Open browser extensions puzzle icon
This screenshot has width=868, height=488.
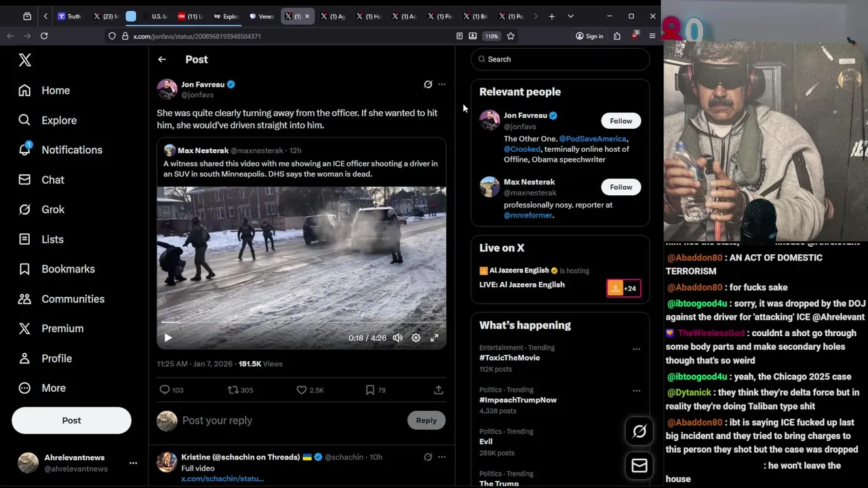pyautogui.click(x=617, y=36)
